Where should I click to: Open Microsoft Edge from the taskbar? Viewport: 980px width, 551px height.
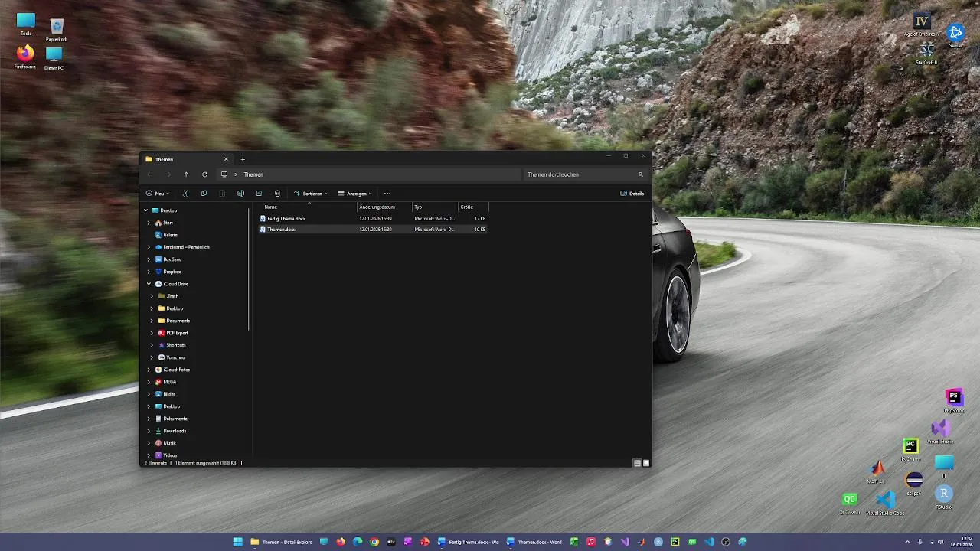(358, 542)
